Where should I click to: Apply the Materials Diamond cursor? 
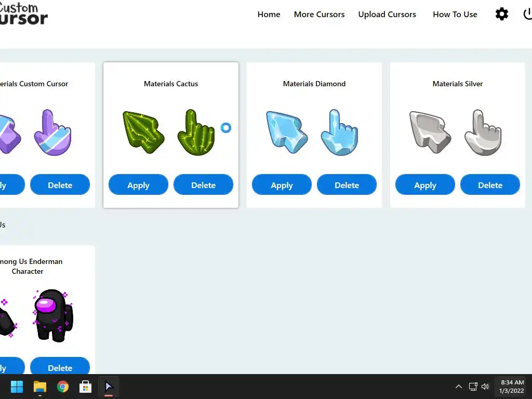click(282, 185)
